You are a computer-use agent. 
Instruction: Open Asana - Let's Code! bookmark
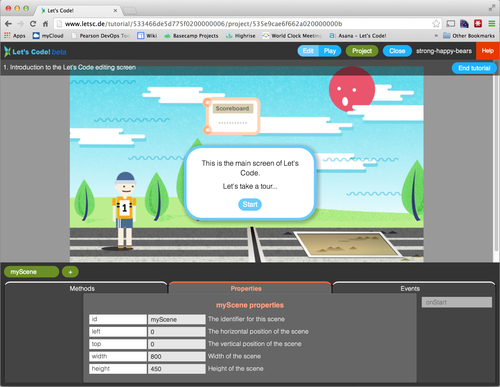point(358,36)
